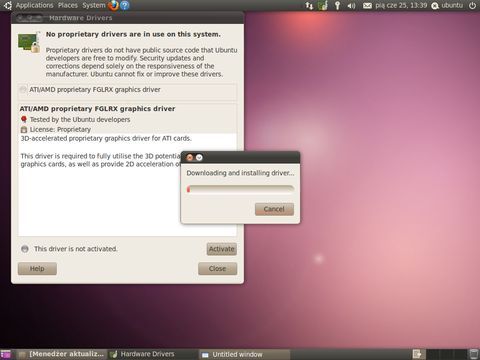
Task: Open the Places menu
Action: tap(68, 5)
